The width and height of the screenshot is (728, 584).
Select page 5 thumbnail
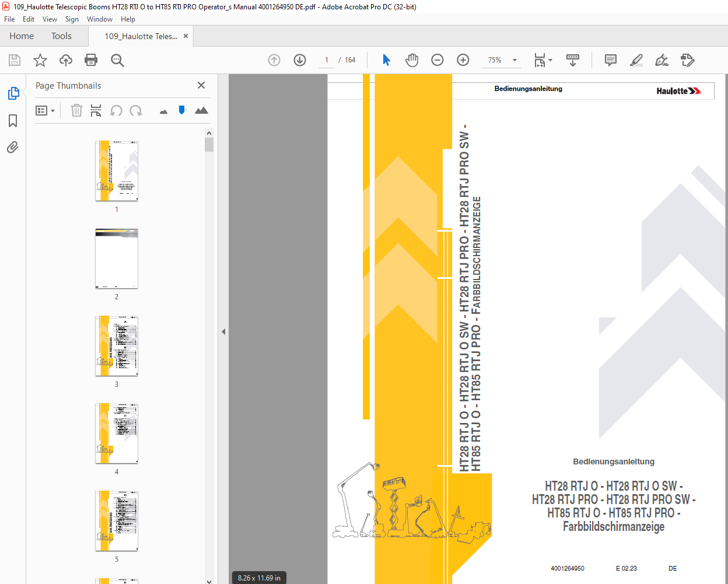click(117, 521)
